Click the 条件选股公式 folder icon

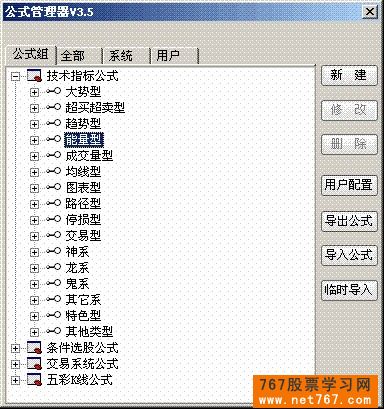coord(34,348)
